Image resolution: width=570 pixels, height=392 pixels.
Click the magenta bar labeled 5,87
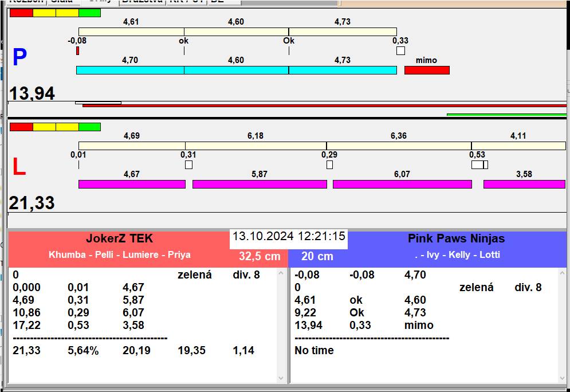point(260,184)
